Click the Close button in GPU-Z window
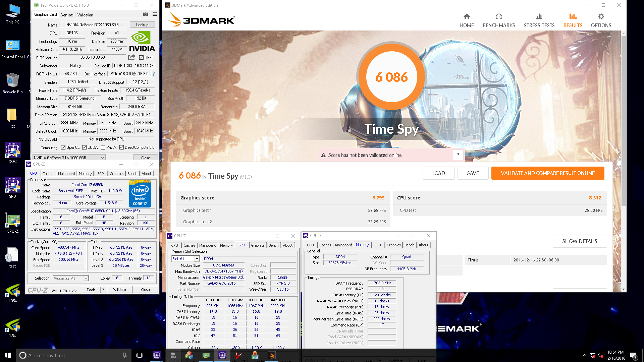Image resolution: width=644 pixels, height=362 pixels. click(x=146, y=158)
